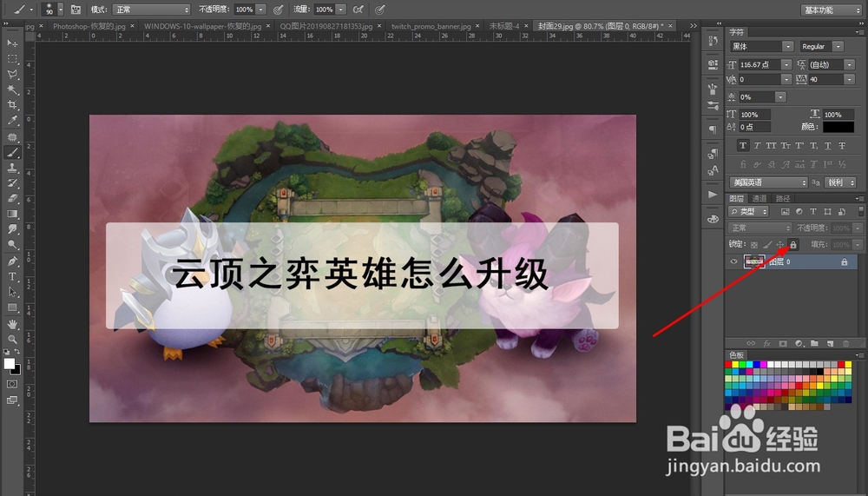This screenshot has height=496, width=868.
Task: Switch to the 通道 tab
Action: (759, 198)
